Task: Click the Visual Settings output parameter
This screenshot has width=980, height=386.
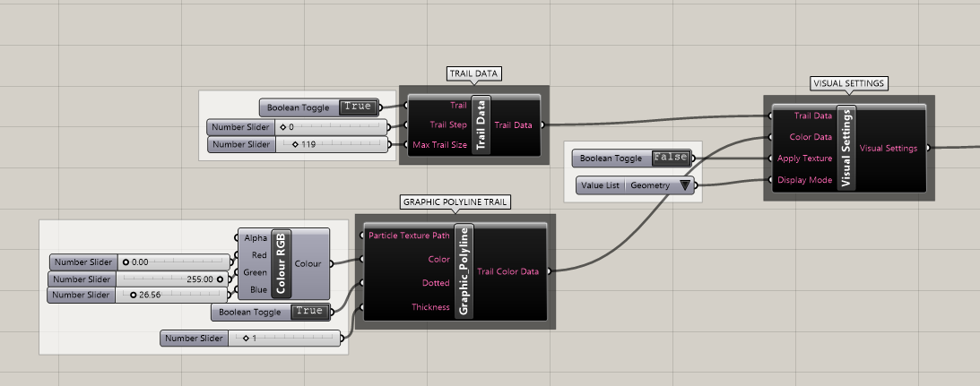Action: coord(889,148)
